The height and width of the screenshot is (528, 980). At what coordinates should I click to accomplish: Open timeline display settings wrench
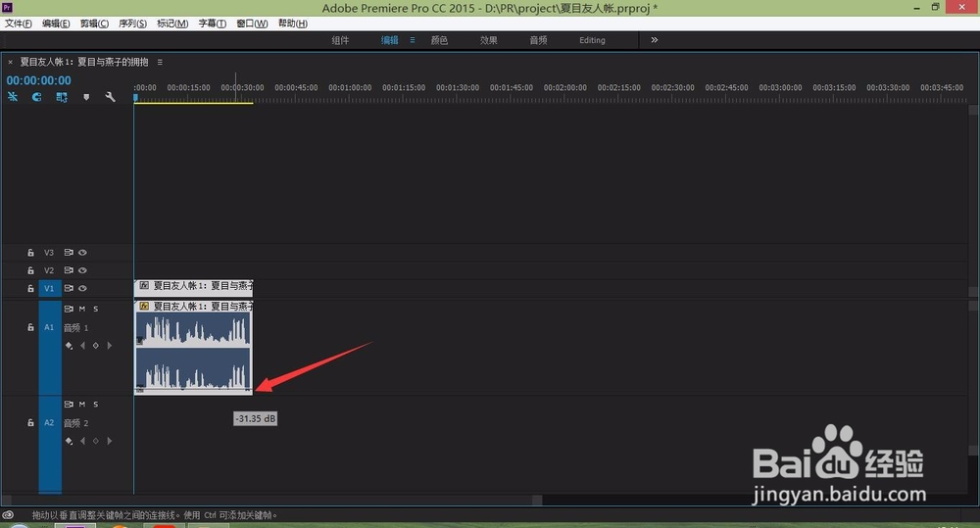(110, 97)
